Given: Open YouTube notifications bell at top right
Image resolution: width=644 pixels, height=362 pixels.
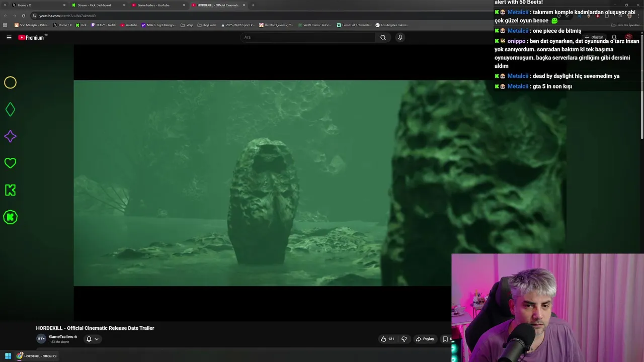Looking at the screenshot, I should [x=614, y=37].
